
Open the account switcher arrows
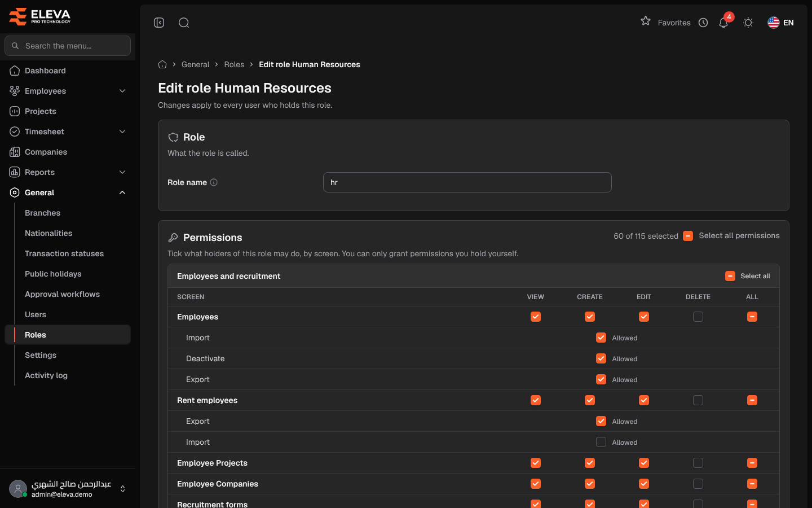click(122, 489)
